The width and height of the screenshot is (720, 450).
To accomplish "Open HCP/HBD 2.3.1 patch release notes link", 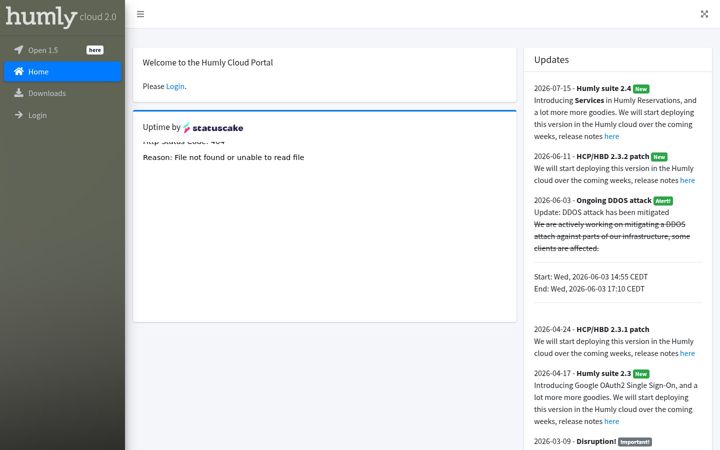I will (x=687, y=353).
